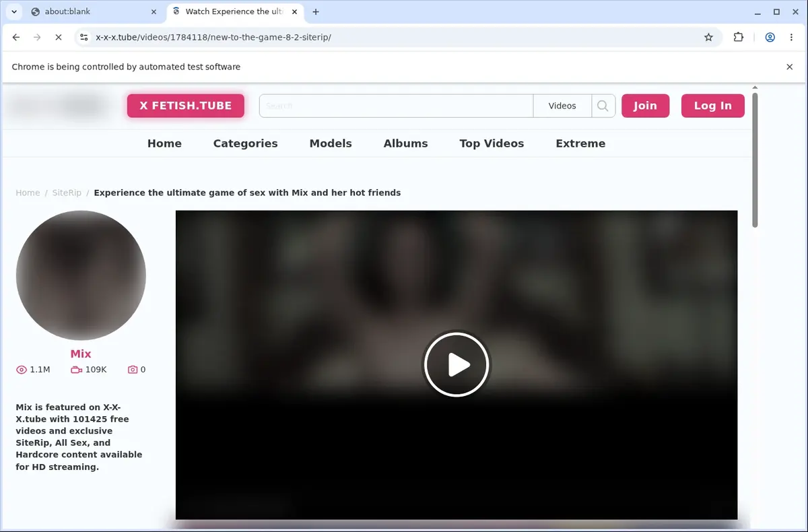Click the 1.1M views count
The height and width of the screenshot is (532, 808).
point(40,370)
